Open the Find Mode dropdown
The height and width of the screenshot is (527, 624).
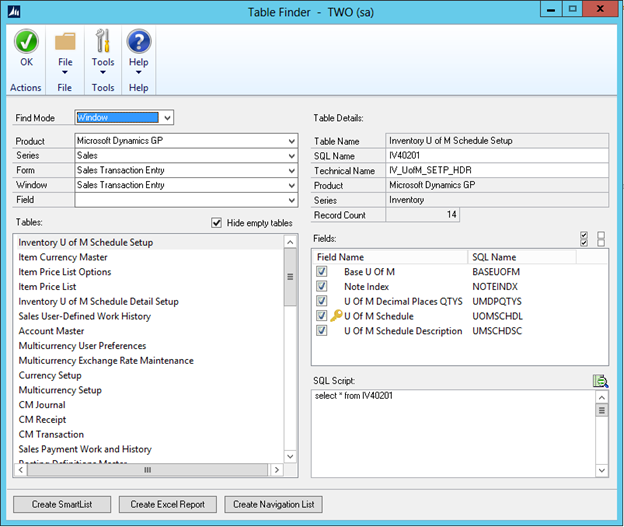(x=168, y=117)
